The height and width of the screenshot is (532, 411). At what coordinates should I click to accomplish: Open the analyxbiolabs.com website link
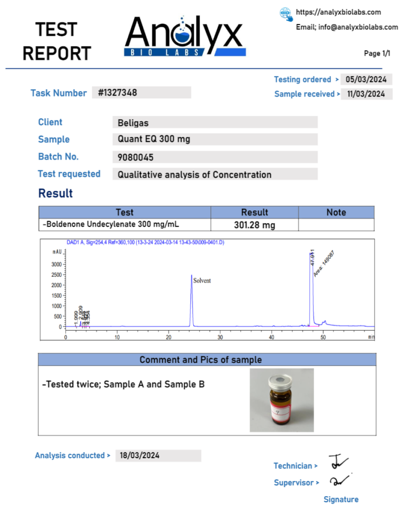pyautogui.click(x=338, y=12)
